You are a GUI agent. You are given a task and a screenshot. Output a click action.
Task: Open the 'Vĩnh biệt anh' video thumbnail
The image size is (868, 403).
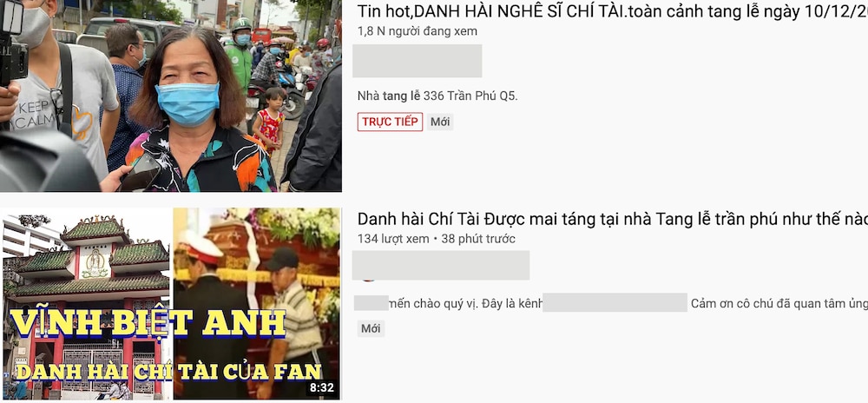[x=170, y=304]
